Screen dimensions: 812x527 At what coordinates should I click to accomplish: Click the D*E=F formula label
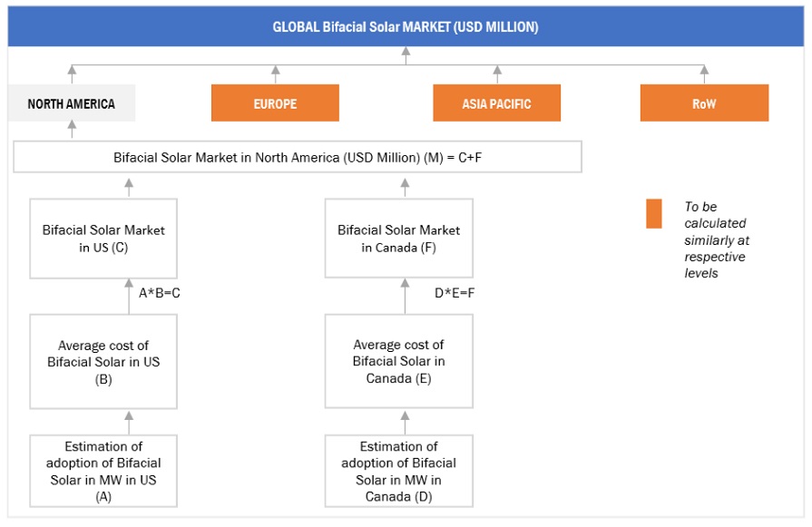point(455,293)
